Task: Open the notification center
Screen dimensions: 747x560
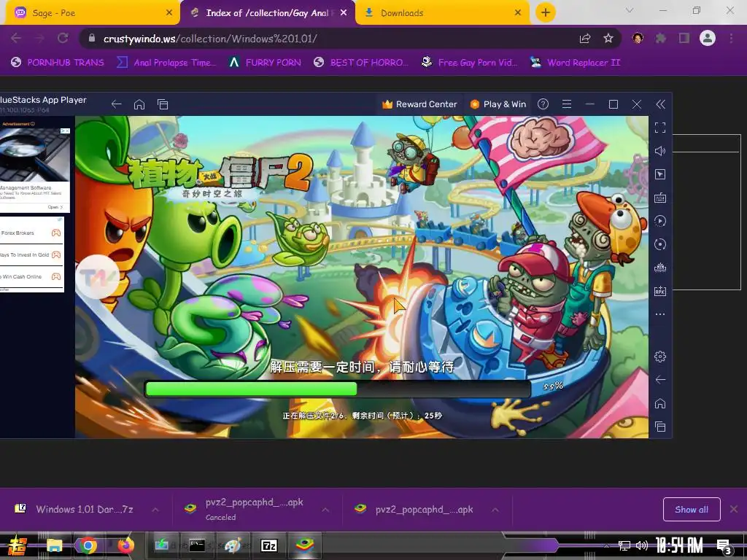Action: click(x=724, y=545)
